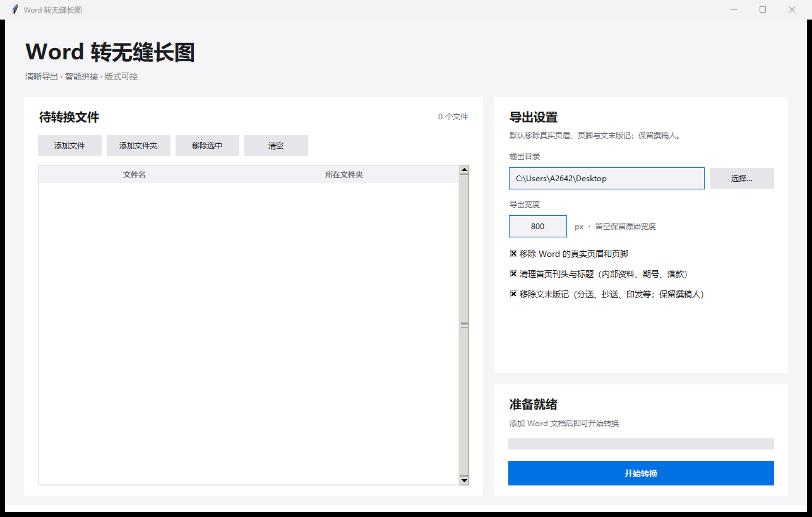Screen dimensions: 812x517
Task: Close the Word 转无缝长图 window
Action: tap(792, 9)
